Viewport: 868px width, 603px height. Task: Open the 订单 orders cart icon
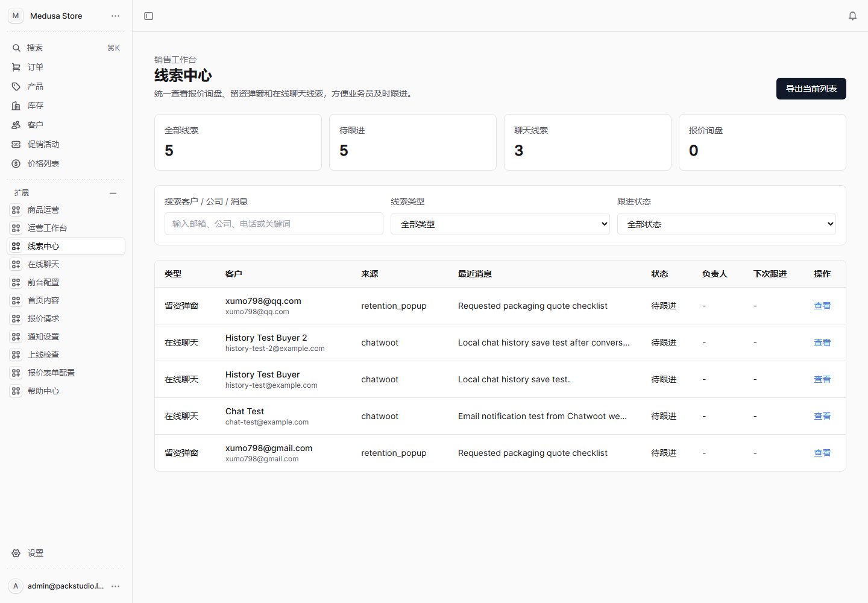(16, 67)
